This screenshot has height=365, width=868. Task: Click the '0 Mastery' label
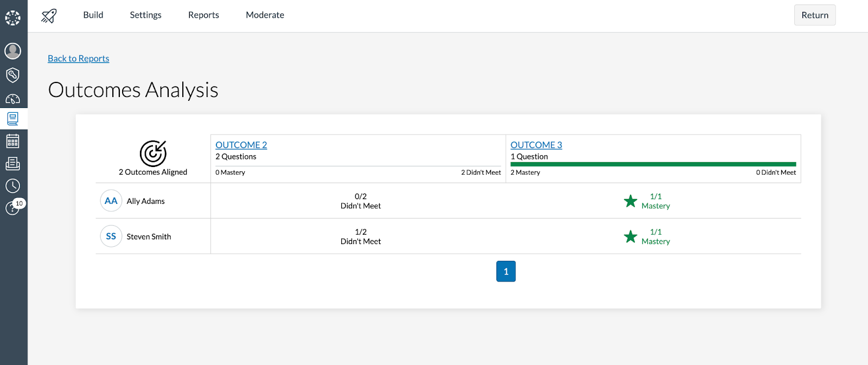pos(230,172)
